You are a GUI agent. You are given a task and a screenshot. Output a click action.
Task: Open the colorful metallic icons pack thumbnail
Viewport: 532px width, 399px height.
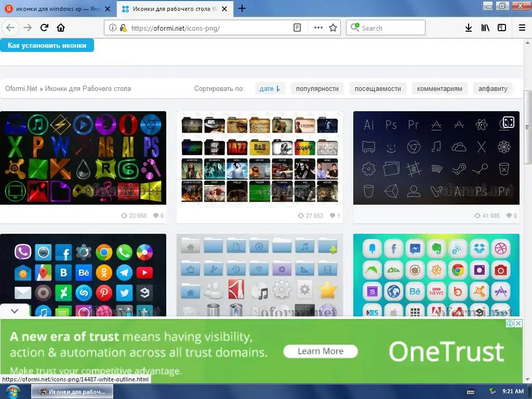83,158
